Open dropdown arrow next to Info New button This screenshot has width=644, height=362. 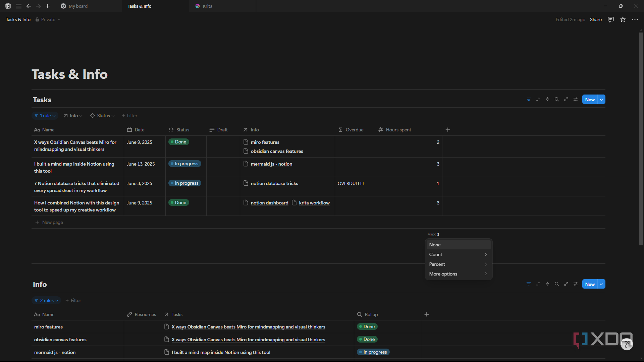click(602, 284)
